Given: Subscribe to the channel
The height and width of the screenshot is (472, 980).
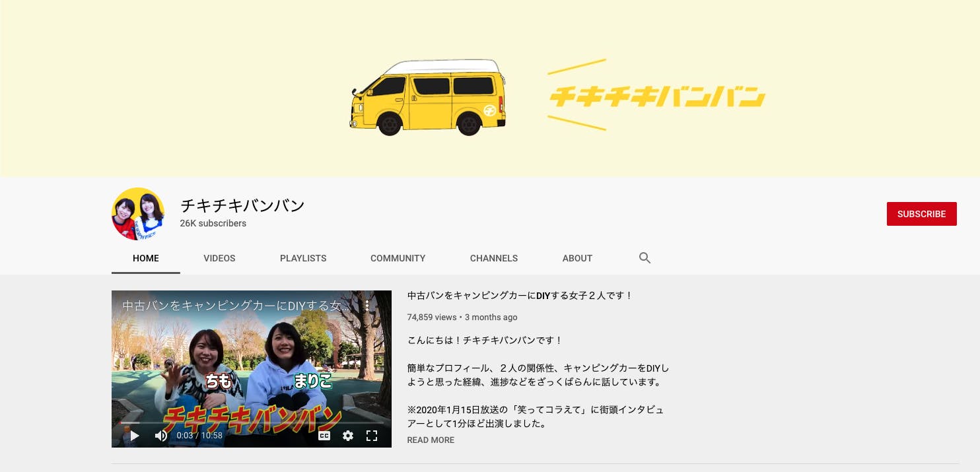Looking at the screenshot, I should click(x=921, y=214).
